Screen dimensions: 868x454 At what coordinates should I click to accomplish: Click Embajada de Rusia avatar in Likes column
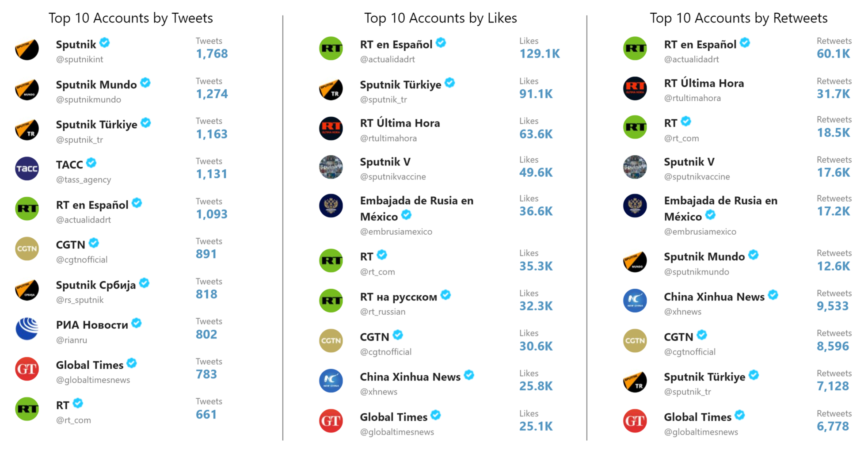(331, 206)
